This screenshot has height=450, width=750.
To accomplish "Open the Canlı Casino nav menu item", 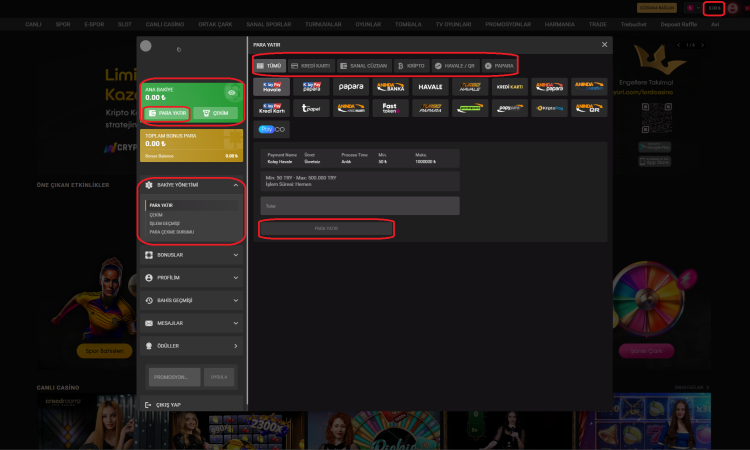I will [165, 24].
